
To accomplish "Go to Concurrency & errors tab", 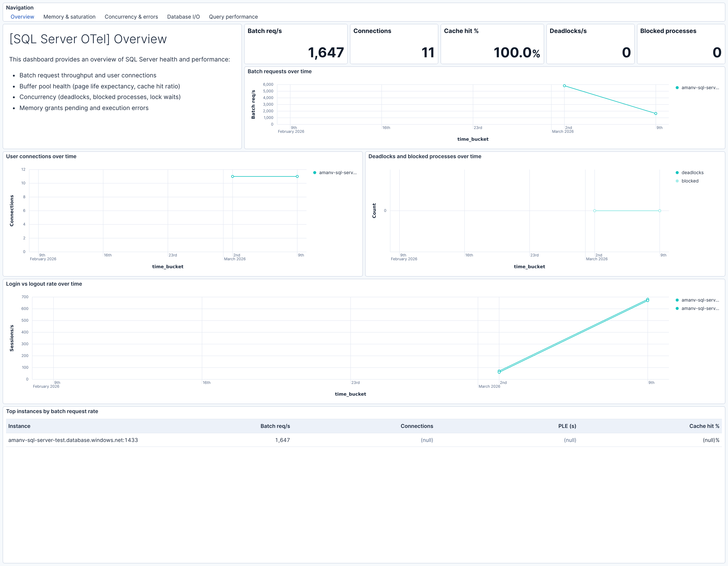I will 131,17.
